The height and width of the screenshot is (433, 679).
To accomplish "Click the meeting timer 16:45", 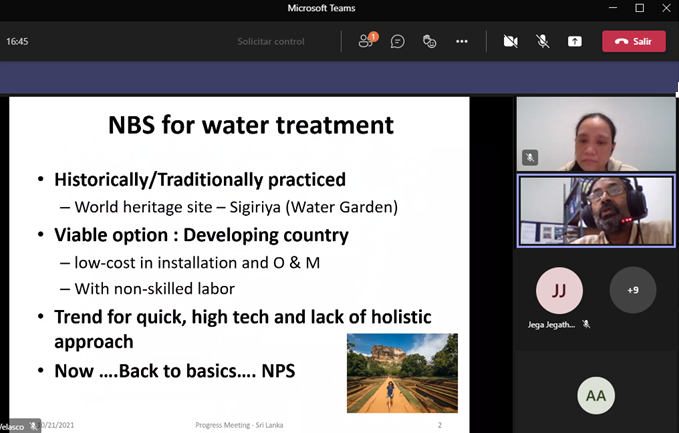I will pyautogui.click(x=17, y=42).
